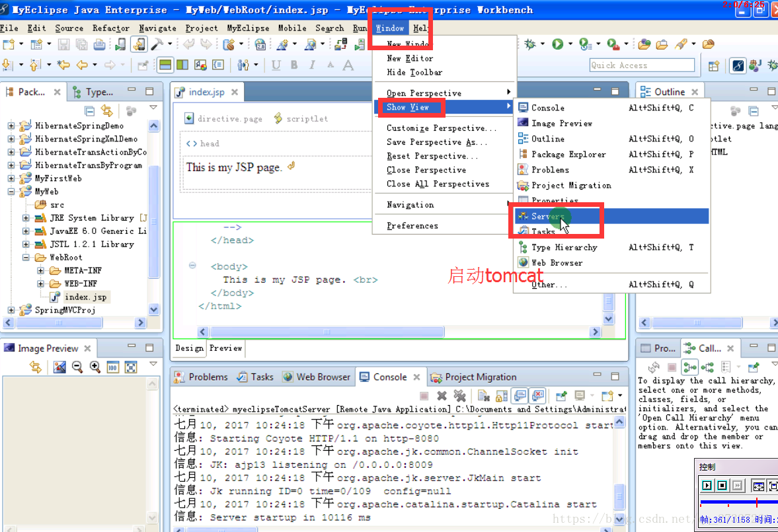Open the New toolbar dropdown arrow
Viewport: 778px width, 532px height.
pos(21,45)
